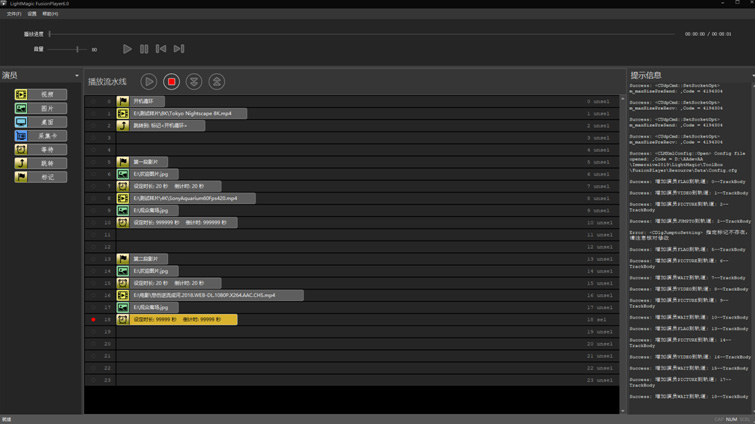Screen dimensions: 755x424
Task: Select the 20 秒 wait clip on track 7
Action: tap(169, 186)
